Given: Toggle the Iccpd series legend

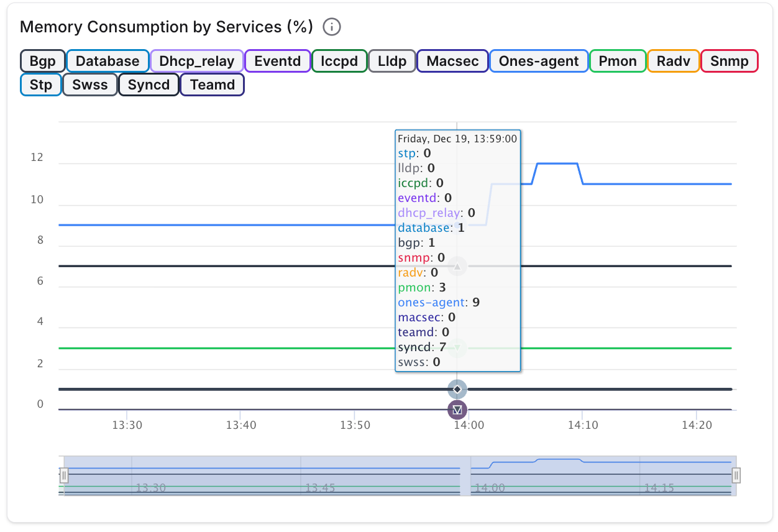Looking at the screenshot, I should pyautogui.click(x=339, y=62).
